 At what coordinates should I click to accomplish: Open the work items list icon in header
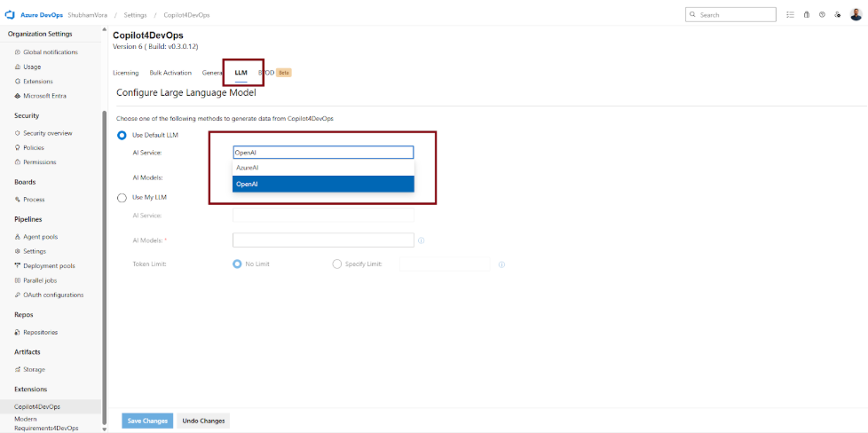pos(791,15)
